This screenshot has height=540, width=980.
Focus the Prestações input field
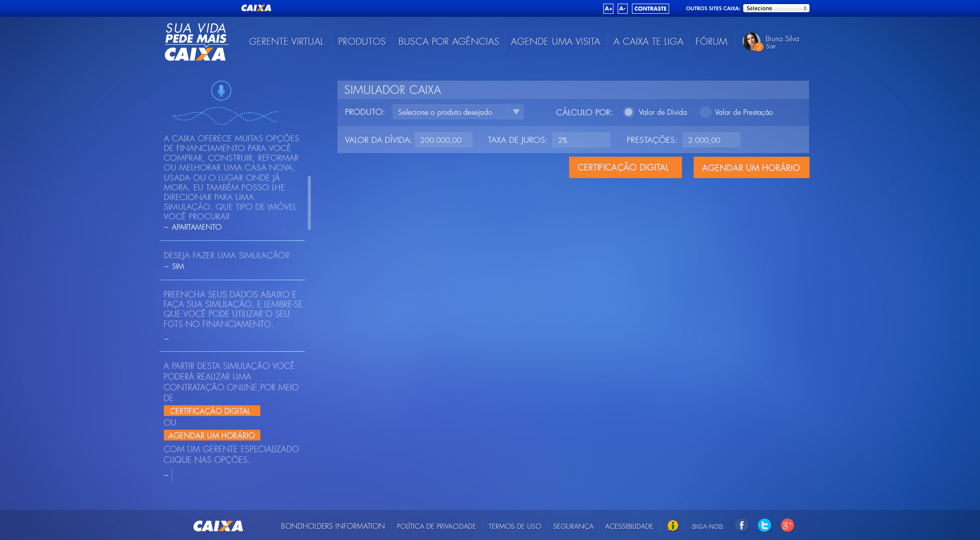tap(712, 140)
